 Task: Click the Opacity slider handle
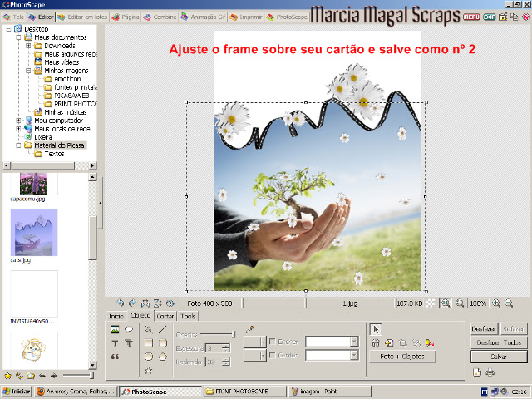pyautogui.click(x=234, y=334)
